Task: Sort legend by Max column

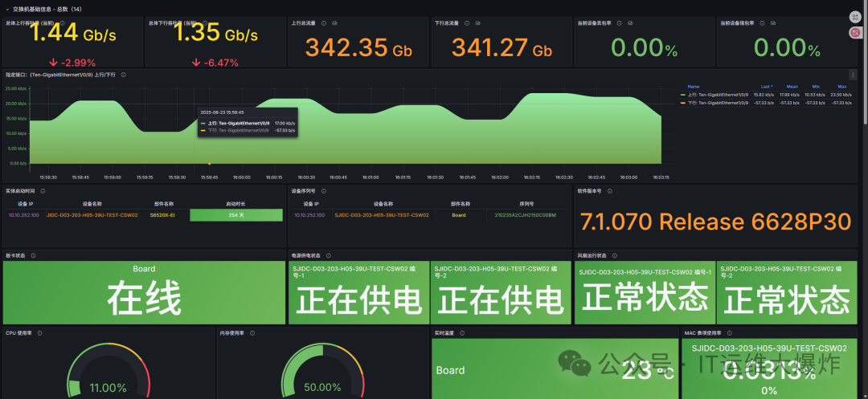Action: pyautogui.click(x=842, y=87)
